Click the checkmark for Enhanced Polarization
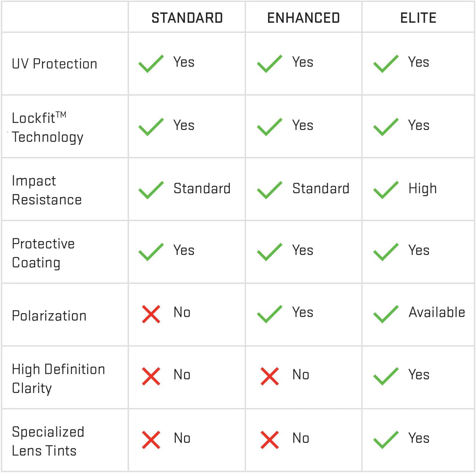Image resolution: width=476 pixels, height=473 pixels. pyautogui.click(x=269, y=314)
